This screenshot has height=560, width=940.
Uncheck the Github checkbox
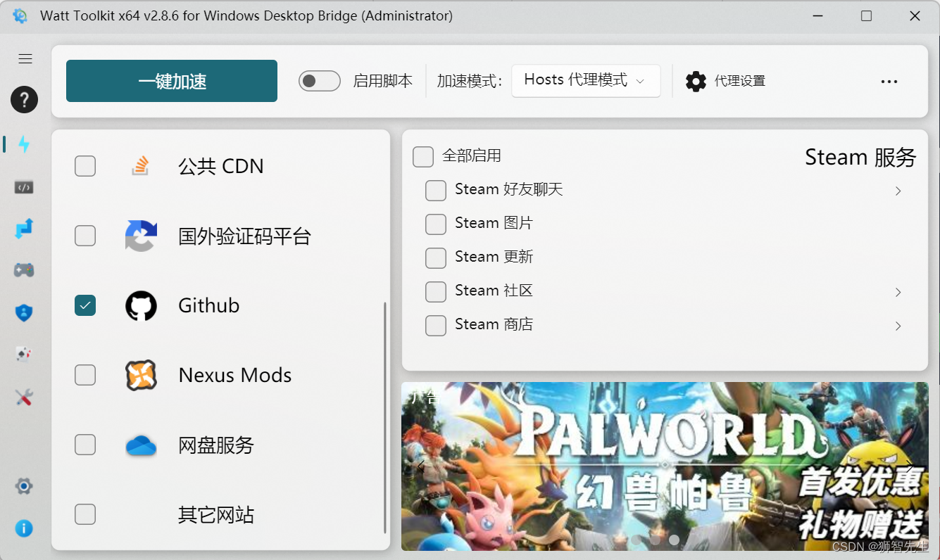coord(85,305)
